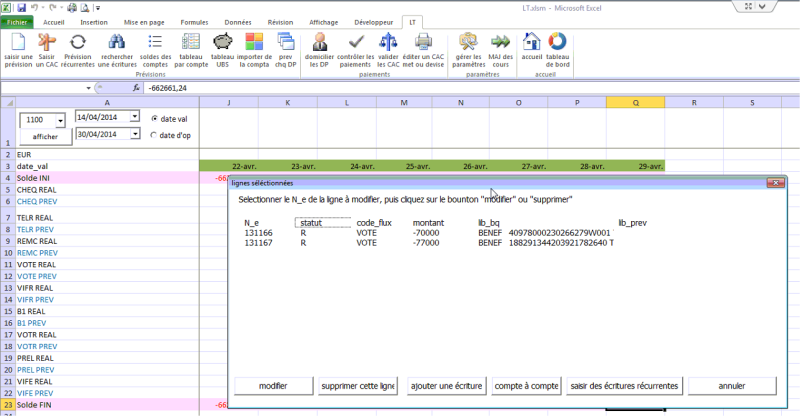Switch to the Insertion ribbon tab

click(x=94, y=22)
